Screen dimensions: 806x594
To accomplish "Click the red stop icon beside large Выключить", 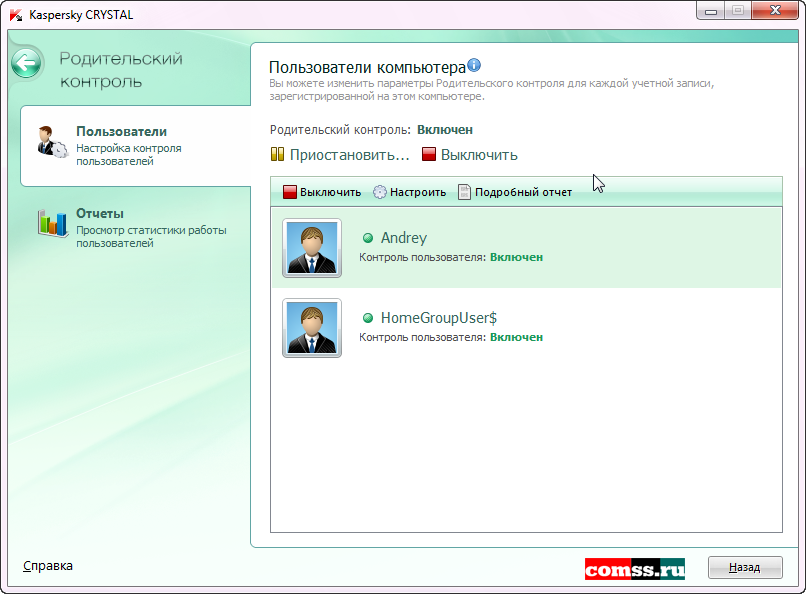I will 429,154.
